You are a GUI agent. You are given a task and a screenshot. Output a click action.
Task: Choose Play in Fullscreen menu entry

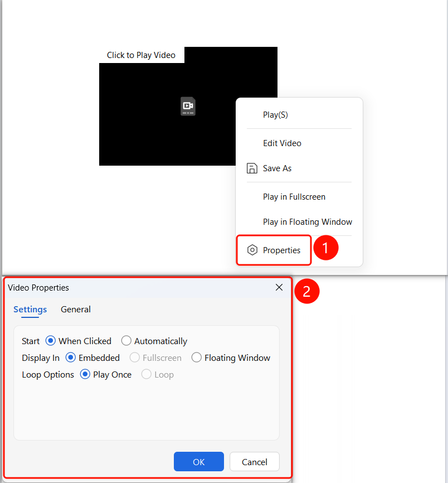[294, 197]
